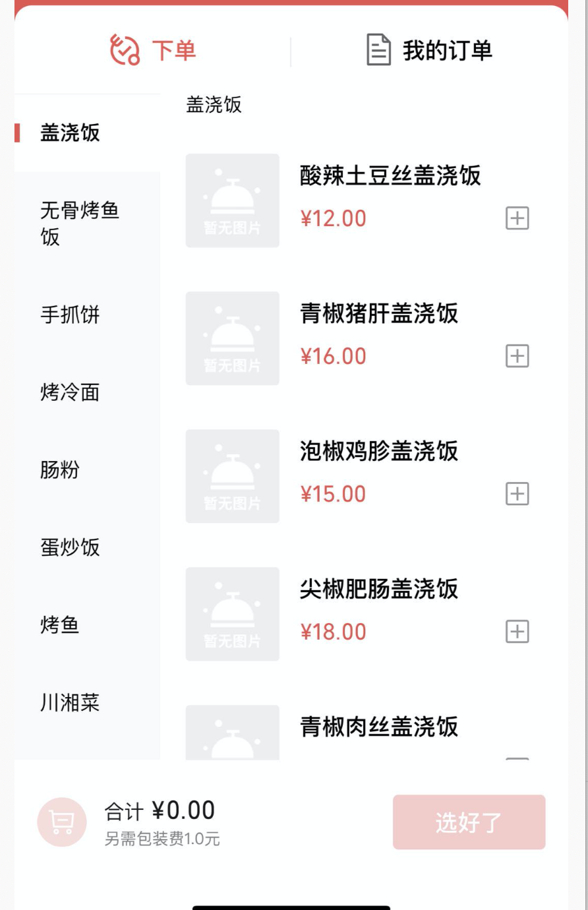The height and width of the screenshot is (910, 588).
Task: Tap 酸辣土豆丝盖浇饭 placeholder image
Action: point(232,200)
